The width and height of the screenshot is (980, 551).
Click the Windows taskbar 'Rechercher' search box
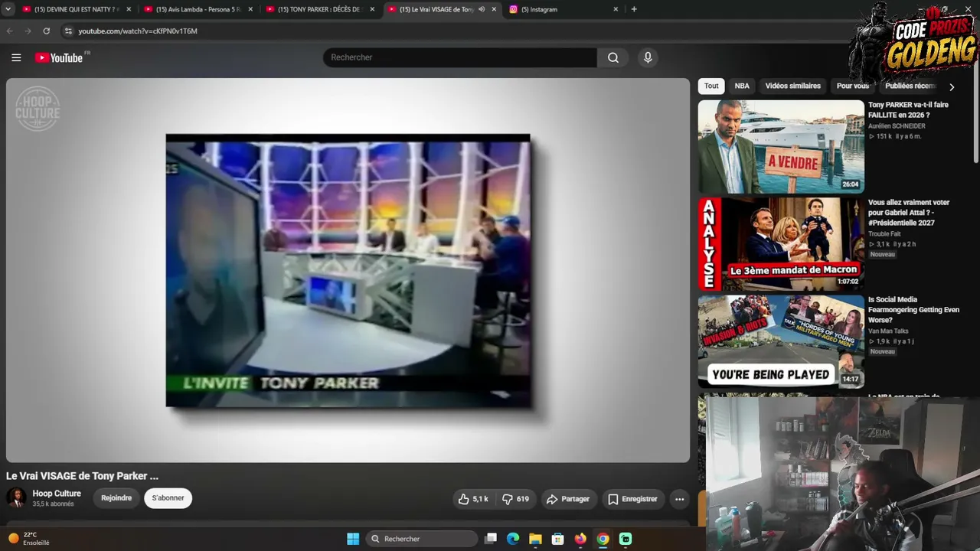point(422,539)
